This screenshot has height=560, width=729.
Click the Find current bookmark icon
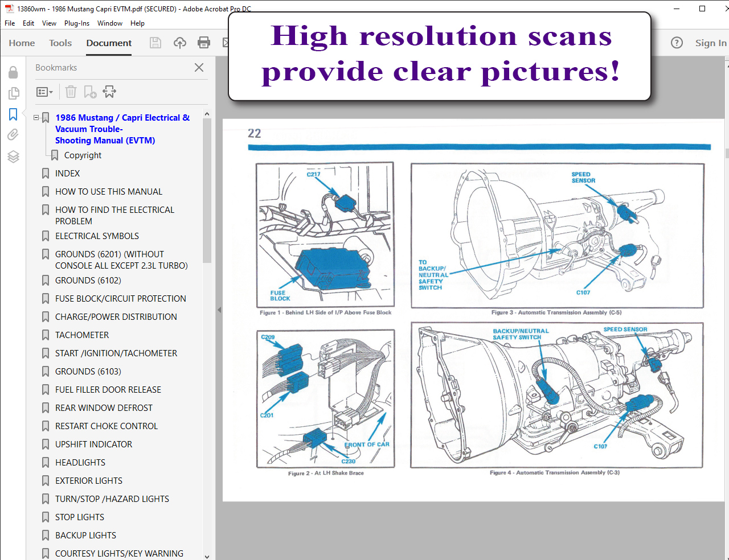click(x=109, y=92)
